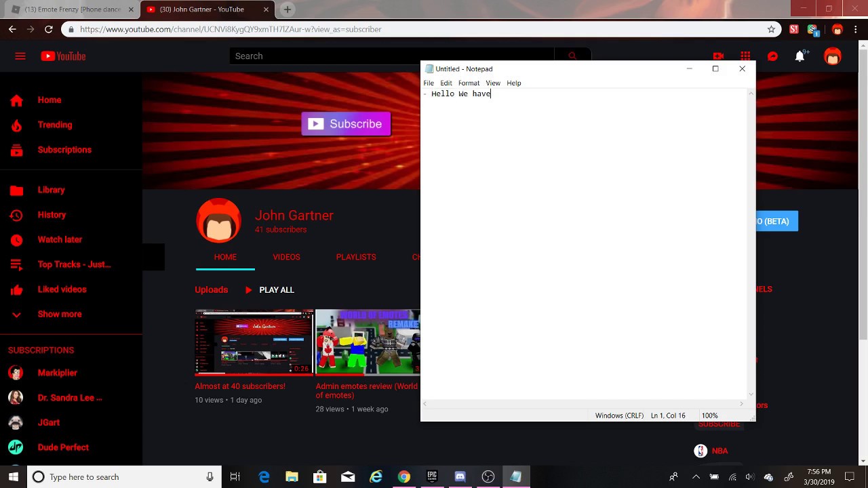Open Epic Games launcher from taskbar
This screenshot has width=868, height=488.
tap(432, 477)
